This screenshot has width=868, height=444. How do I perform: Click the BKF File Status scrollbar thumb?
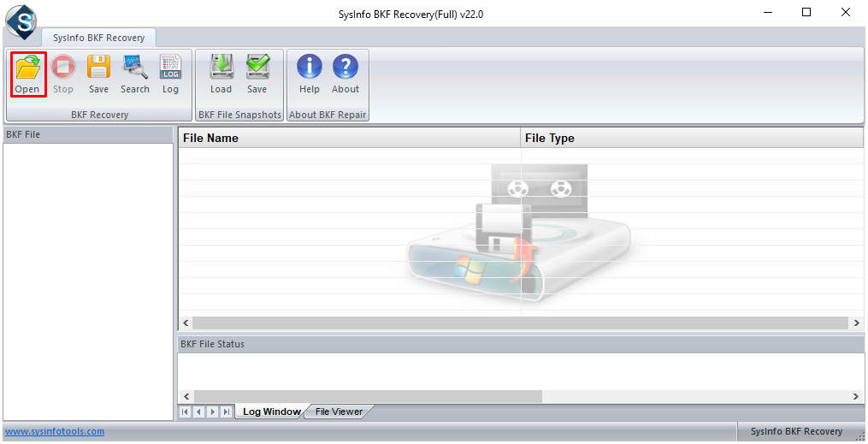368,396
